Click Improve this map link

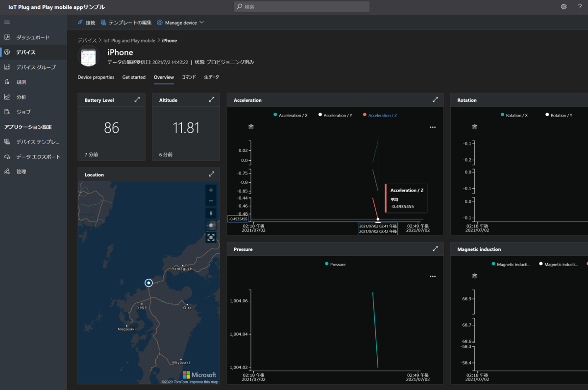(x=204, y=382)
